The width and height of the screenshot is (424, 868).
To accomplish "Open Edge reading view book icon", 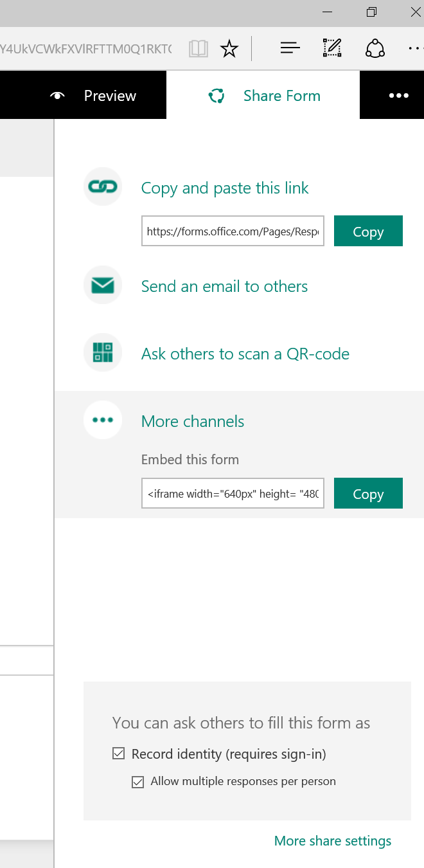I will pos(199,49).
